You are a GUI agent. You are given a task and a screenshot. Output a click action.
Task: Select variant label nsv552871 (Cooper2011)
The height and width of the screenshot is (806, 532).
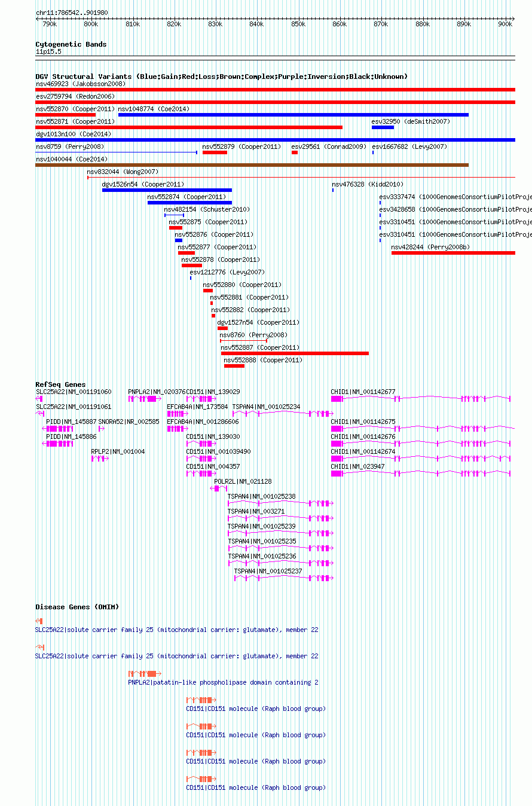coord(75,121)
